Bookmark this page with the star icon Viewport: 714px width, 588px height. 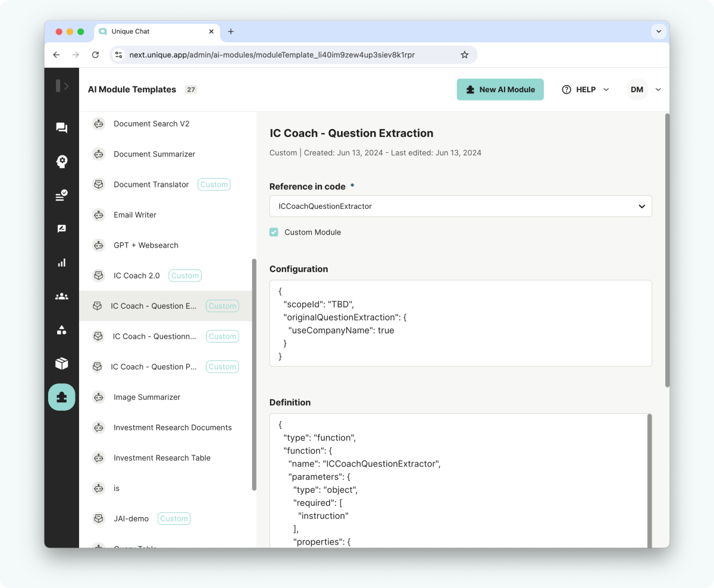click(465, 55)
